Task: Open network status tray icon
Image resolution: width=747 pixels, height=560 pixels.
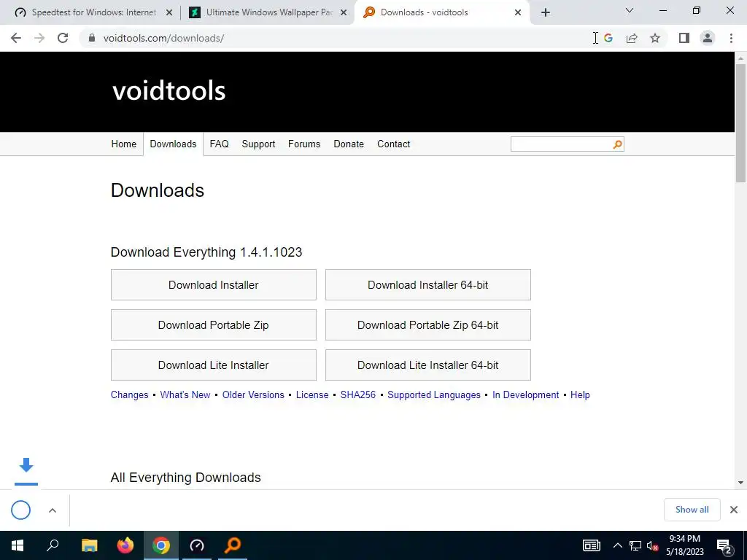Action: click(635, 545)
